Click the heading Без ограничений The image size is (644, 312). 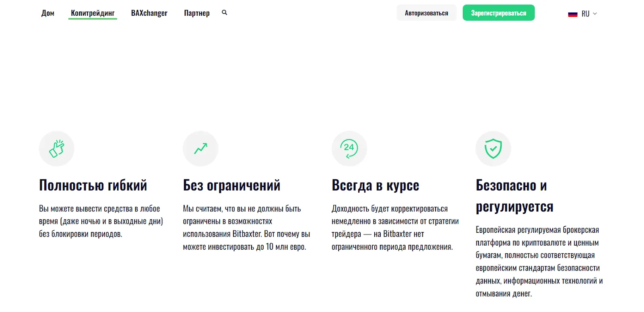(231, 185)
